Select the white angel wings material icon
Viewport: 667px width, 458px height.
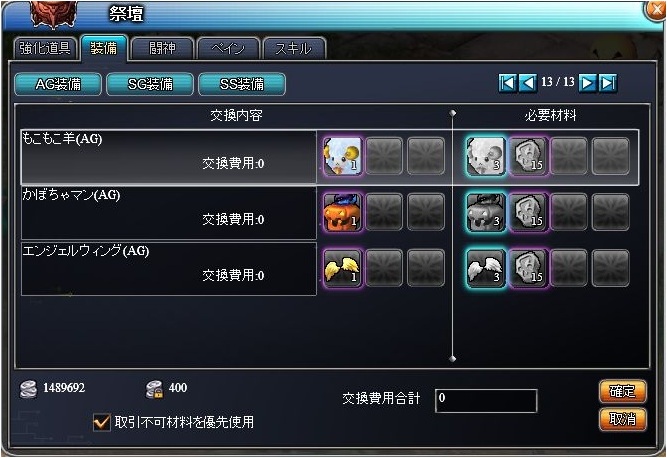point(485,268)
